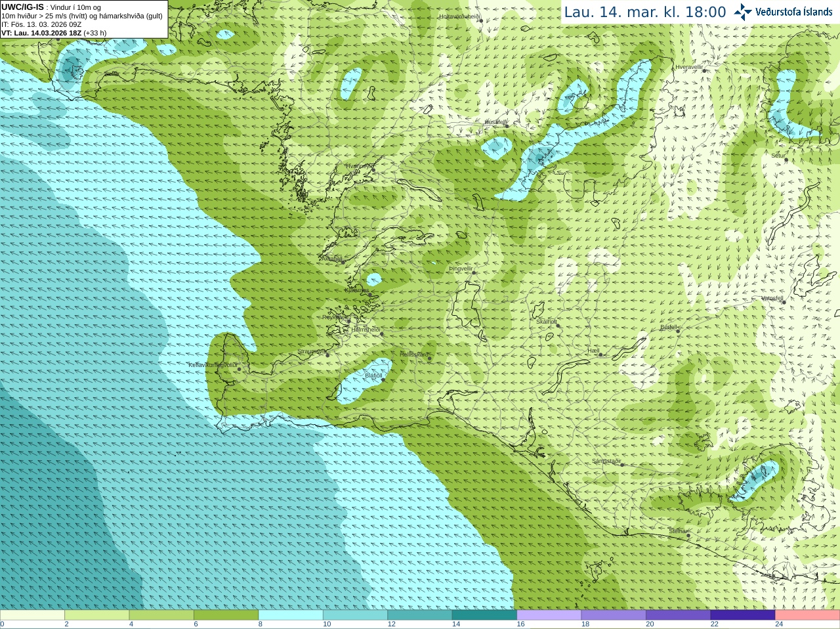Click the legend value '16'
This screenshot has width=840, height=629.
click(x=520, y=624)
